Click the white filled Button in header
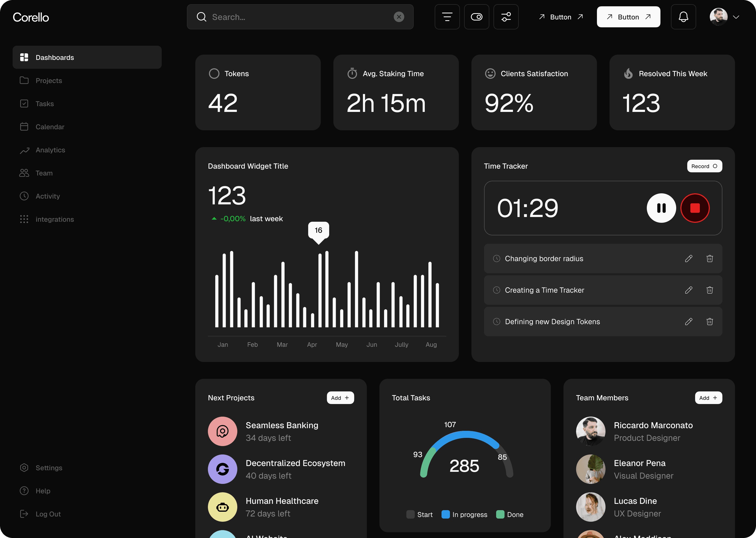The image size is (756, 538). pyautogui.click(x=628, y=17)
